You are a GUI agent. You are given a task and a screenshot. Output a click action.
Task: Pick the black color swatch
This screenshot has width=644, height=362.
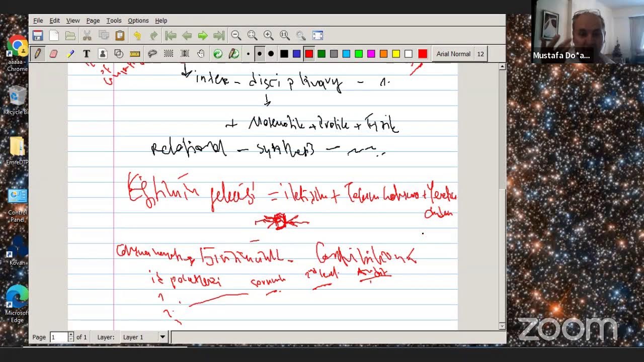click(x=284, y=54)
